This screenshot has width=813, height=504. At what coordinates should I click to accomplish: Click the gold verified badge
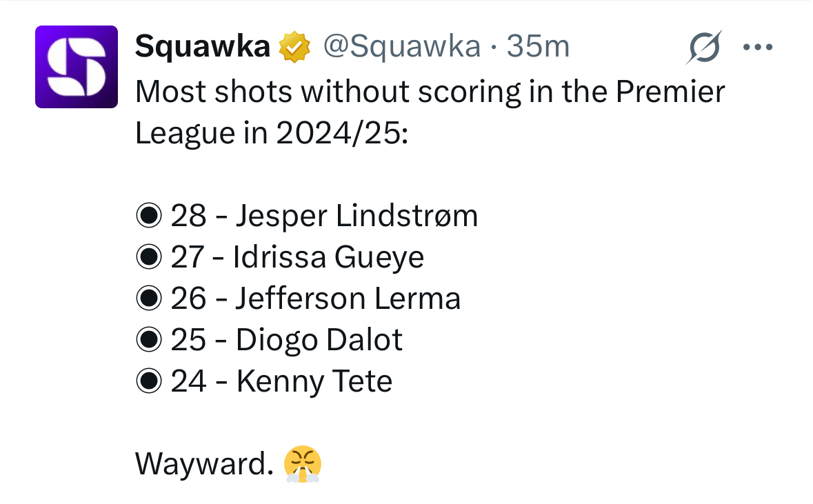[x=293, y=47]
